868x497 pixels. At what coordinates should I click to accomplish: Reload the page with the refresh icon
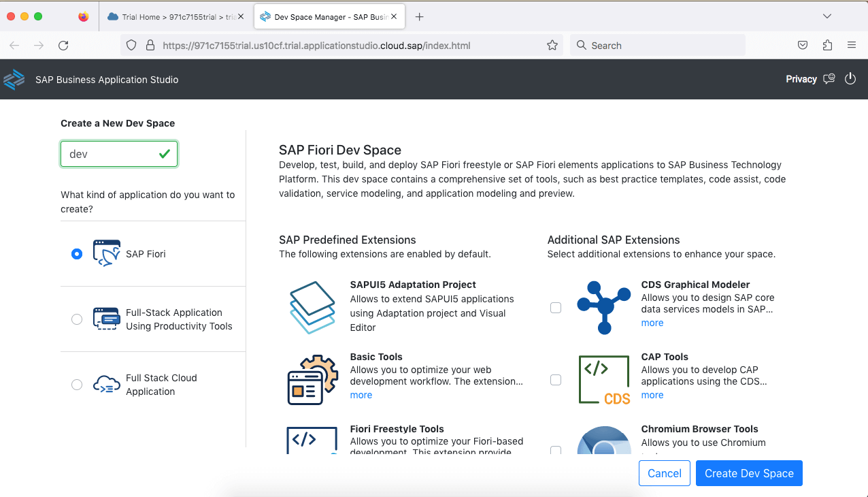(63, 46)
